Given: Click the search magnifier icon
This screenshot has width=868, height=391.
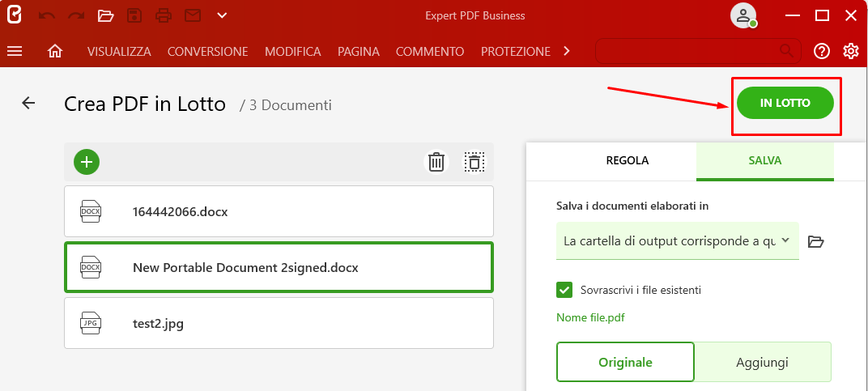Looking at the screenshot, I should (x=786, y=51).
